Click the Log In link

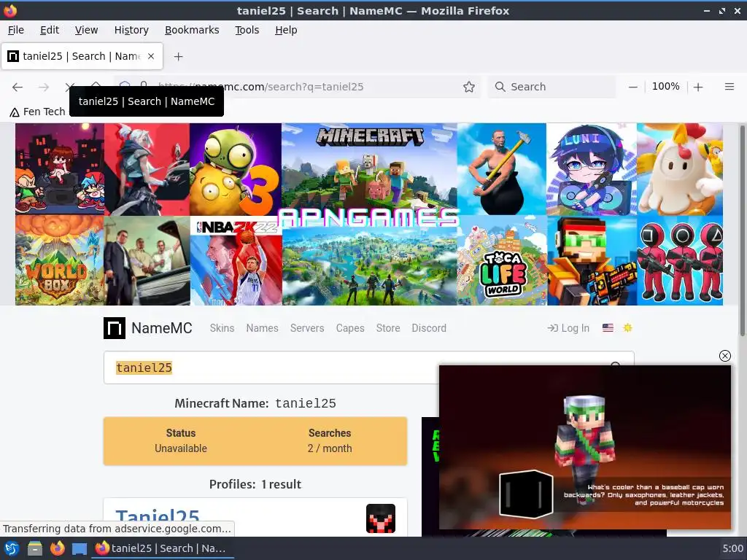[568, 328]
